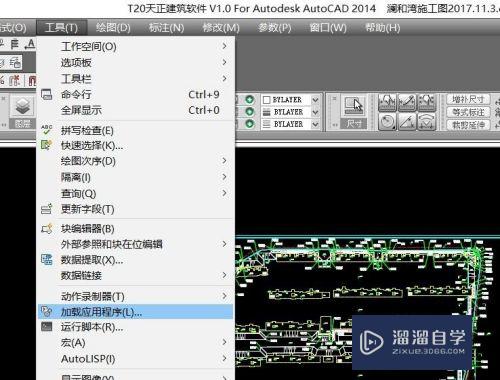Viewport: 500px width, 380px height.
Task: Click the green circle icon beside color BYLAYER
Action: pos(249,99)
